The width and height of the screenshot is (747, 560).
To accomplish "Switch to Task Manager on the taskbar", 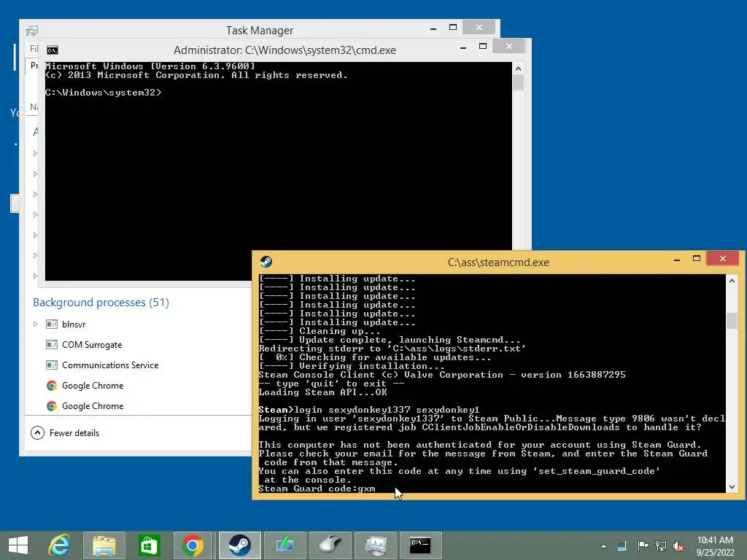I will (x=376, y=545).
